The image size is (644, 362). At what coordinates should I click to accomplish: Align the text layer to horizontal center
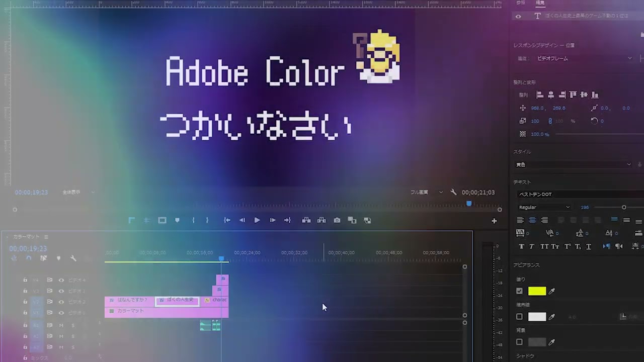pos(551,95)
